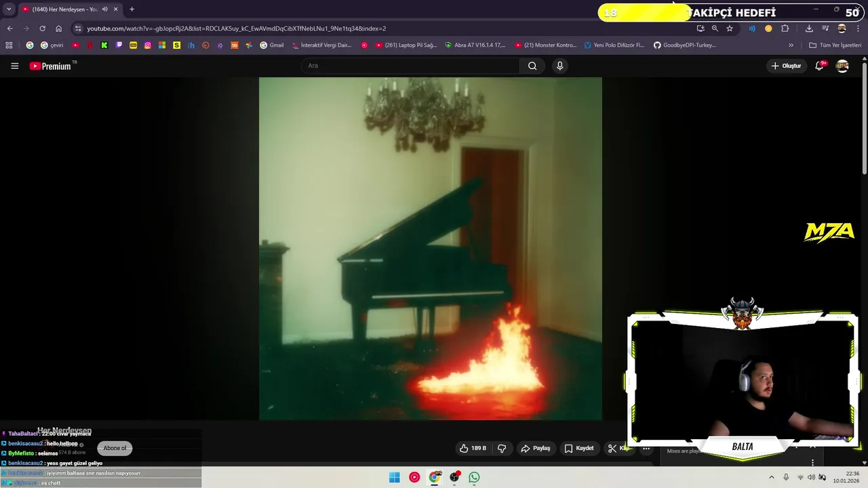Viewport: 868px width, 488px height.
Task: View site information icon in address bar
Action: pyautogui.click(x=78, y=28)
